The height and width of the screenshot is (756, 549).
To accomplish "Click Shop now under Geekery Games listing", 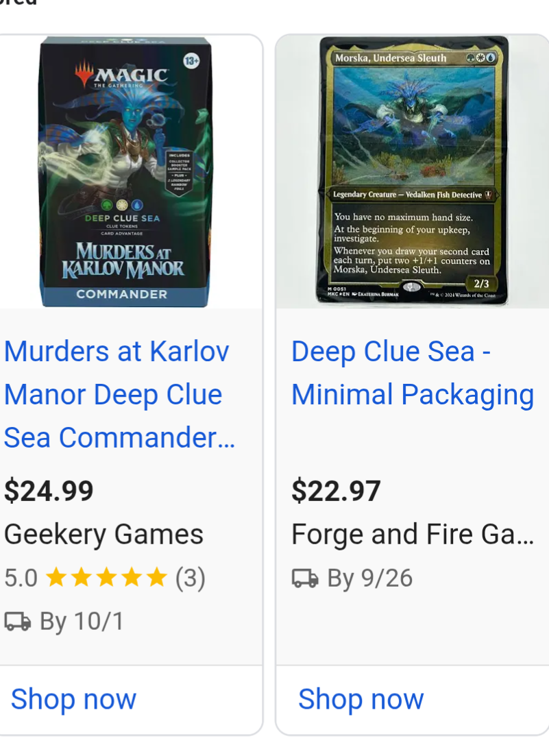I will [74, 699].
